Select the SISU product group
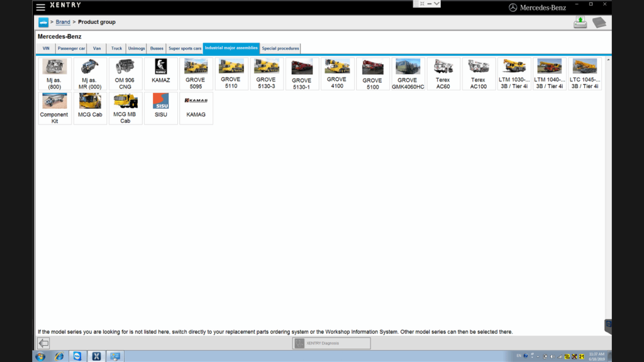The image size is (644, 362). tap(160, 108)
